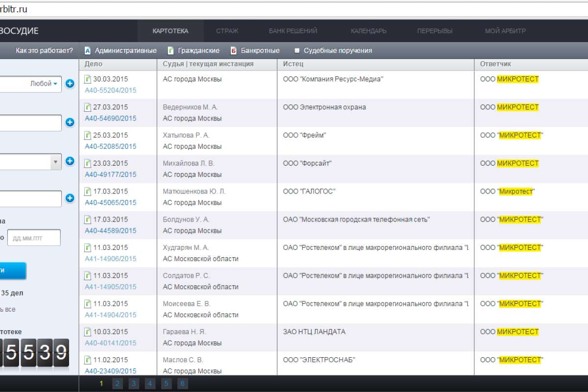Open case A41-14904/2015
The image size is (588, 392).
(111, 315)
